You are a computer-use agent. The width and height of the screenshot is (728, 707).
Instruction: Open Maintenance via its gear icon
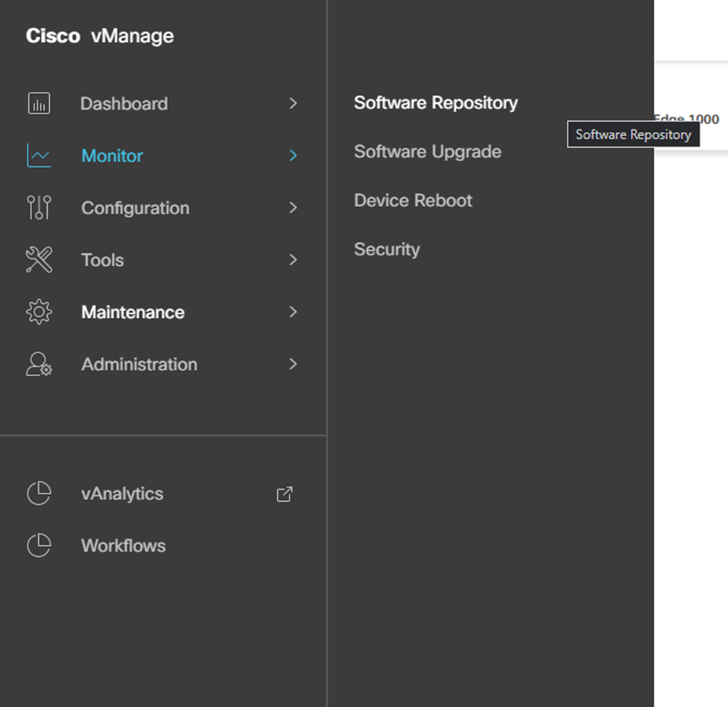coord(37,312)
